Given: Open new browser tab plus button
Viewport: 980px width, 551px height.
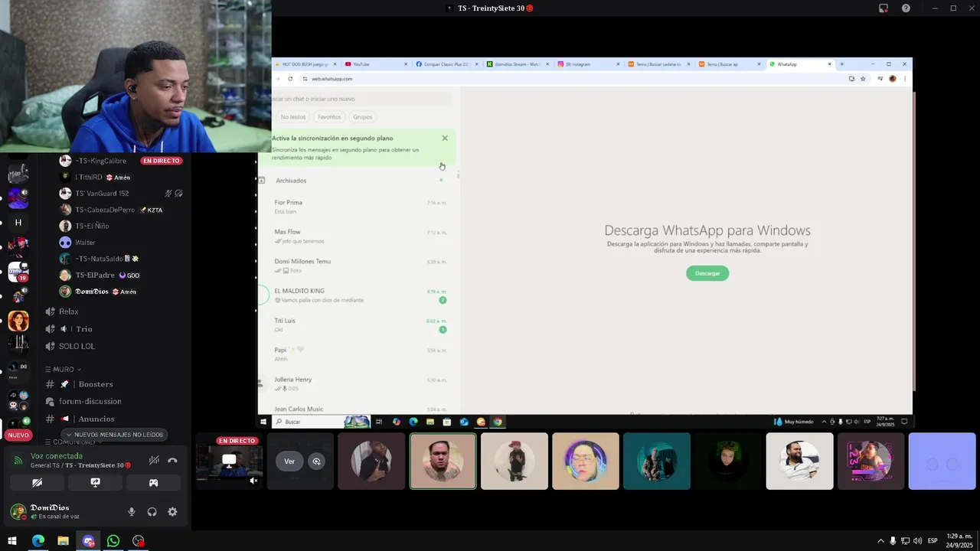Looking at the screenshot, I should 842,64.
